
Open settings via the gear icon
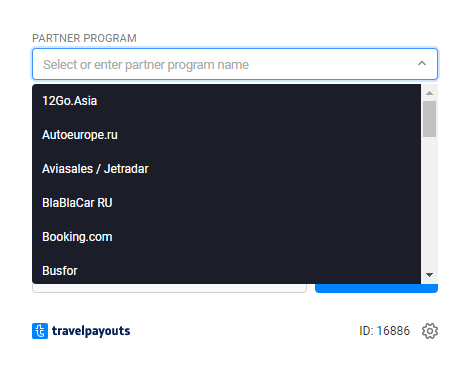[x=430, y=331]
